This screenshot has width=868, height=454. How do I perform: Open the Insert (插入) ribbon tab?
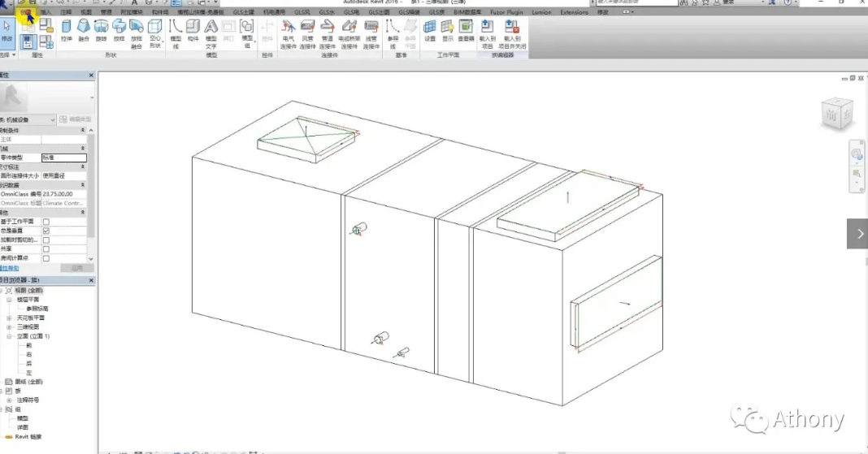tap(46, 11)
